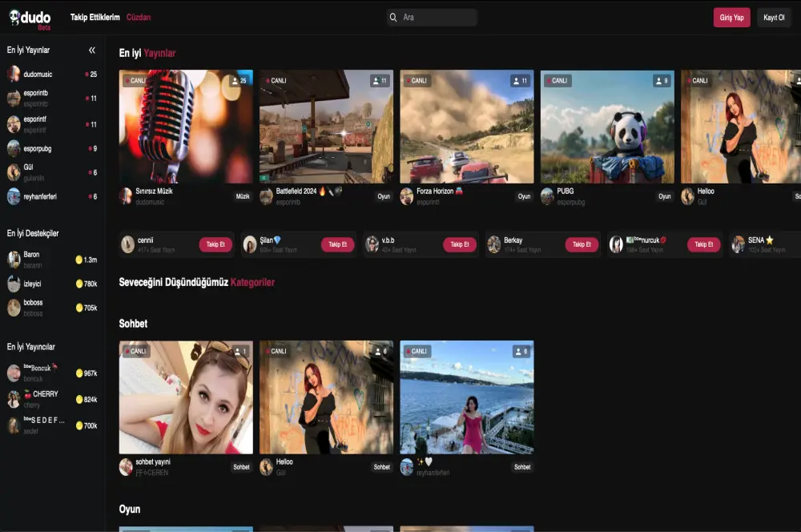The height and width of the screenshot is (532, 801).
Task: Open CHERRY broadcaster avatar in sidebar
Action: [x=14, y=399]
